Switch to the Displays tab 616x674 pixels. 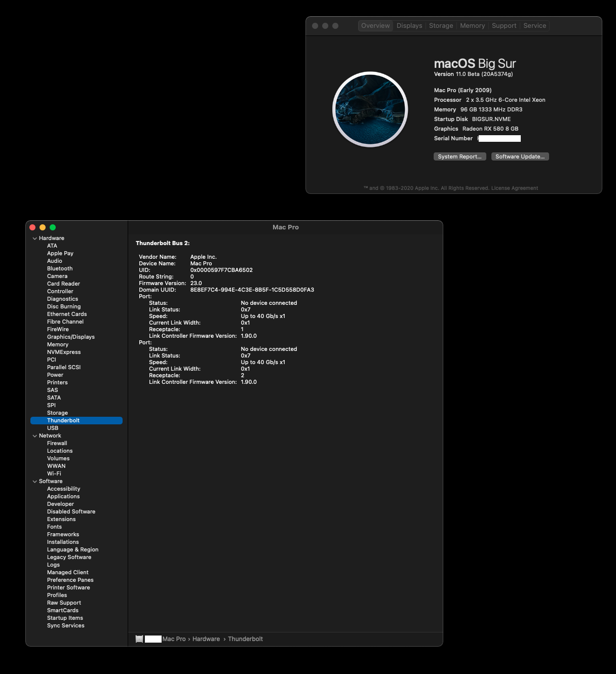pyautogui.click(x=409, y=26)
